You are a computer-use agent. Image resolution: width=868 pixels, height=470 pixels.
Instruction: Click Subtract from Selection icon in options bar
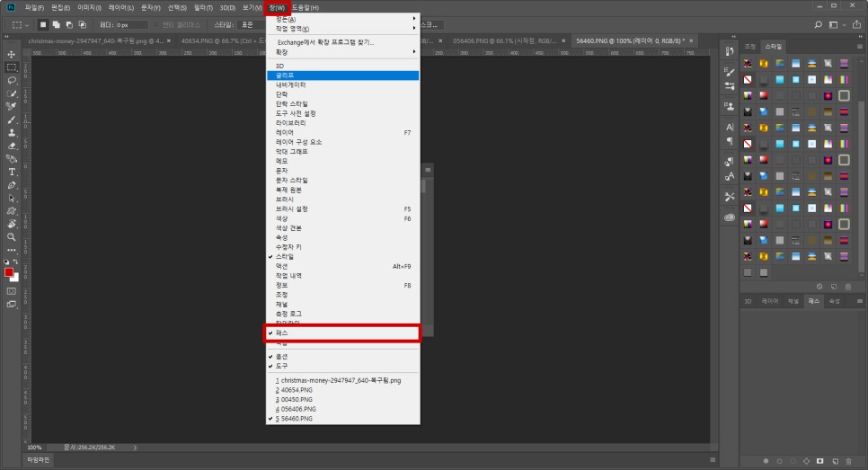click(x=69, y=25)
